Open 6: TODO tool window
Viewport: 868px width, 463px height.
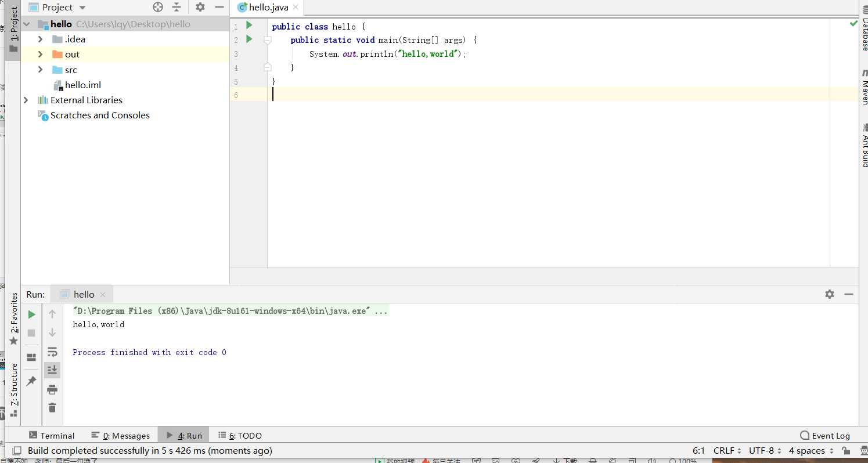point(240,435)
